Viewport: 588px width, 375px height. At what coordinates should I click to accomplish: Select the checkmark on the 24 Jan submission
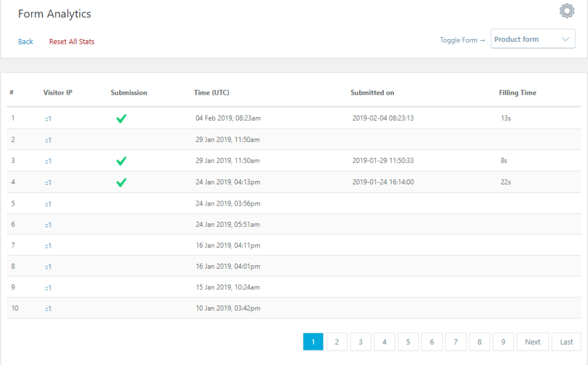coord(121,181)
